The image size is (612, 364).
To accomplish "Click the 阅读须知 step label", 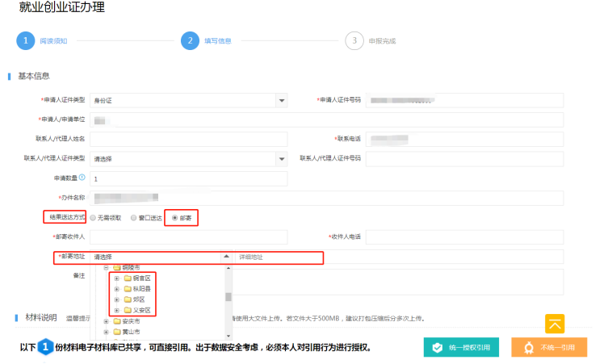I will 53,41.
